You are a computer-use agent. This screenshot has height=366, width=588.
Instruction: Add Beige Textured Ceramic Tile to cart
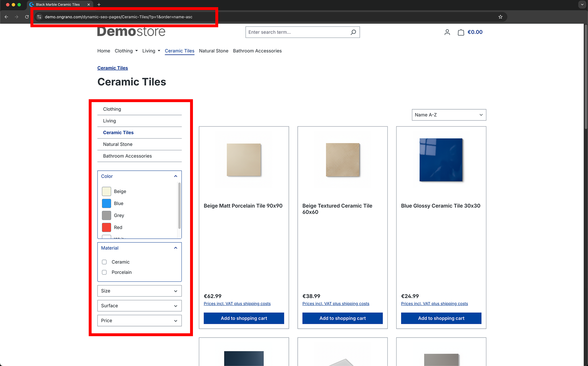(343, 318)
